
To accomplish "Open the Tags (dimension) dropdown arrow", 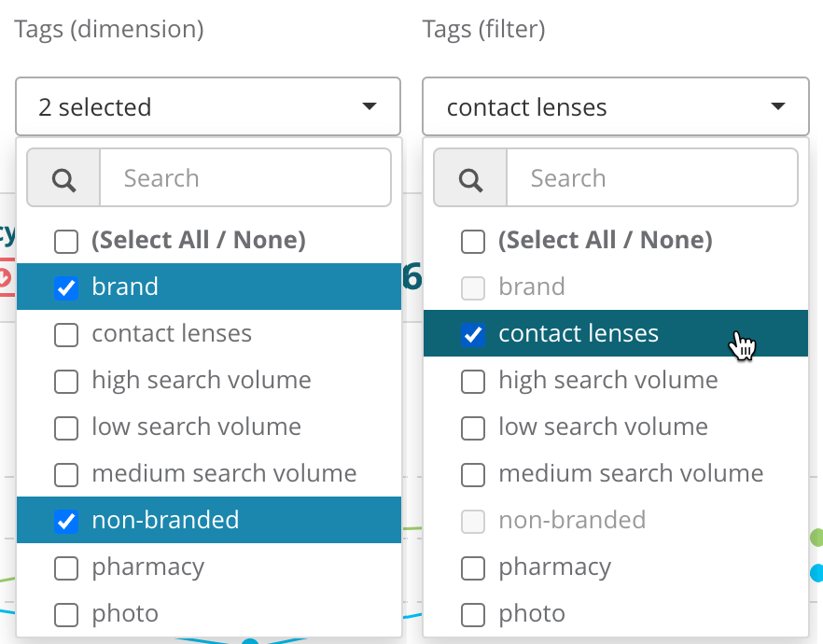I will pos(370,106).
